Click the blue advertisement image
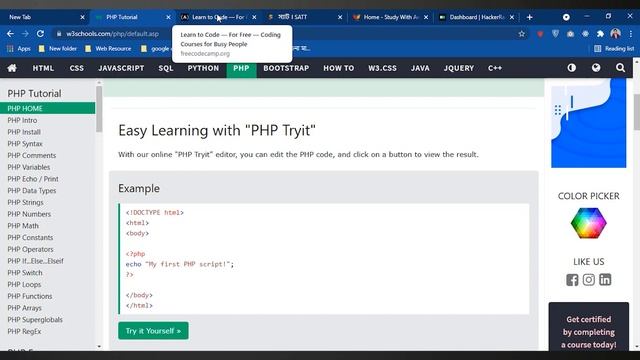 point(588,123)
